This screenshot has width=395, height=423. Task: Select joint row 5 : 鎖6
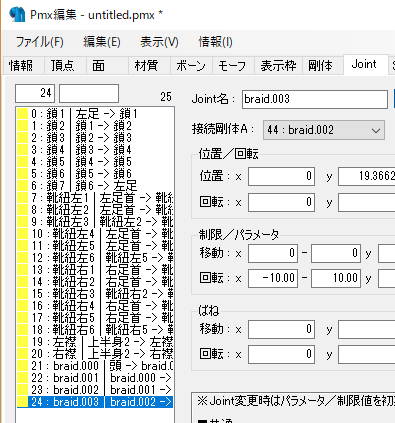pos(95,174)
